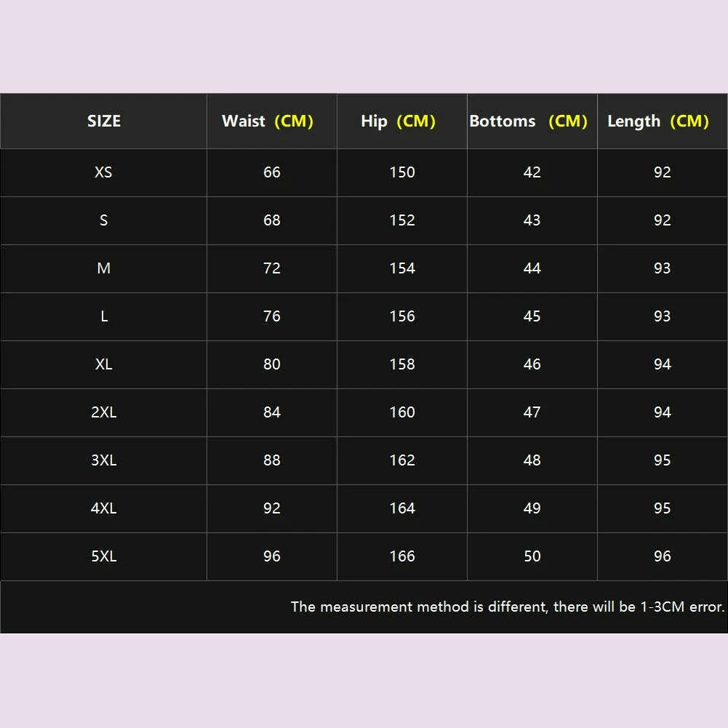Click the Length (CM) column header
The height and width of the screenshot is (728, 728).
pos(658,121)
